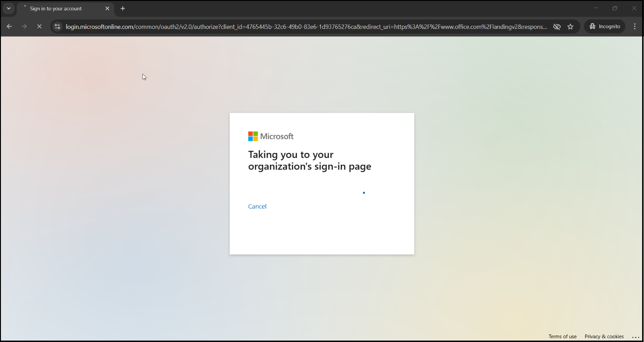Restore down the Chrome window

pos(615,8)
